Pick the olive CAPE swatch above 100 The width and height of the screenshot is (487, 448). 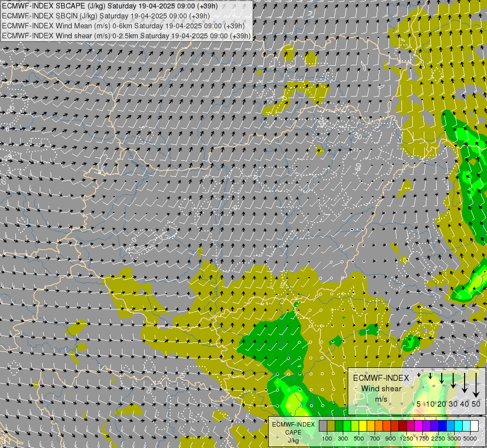click(x=331, y=426)
